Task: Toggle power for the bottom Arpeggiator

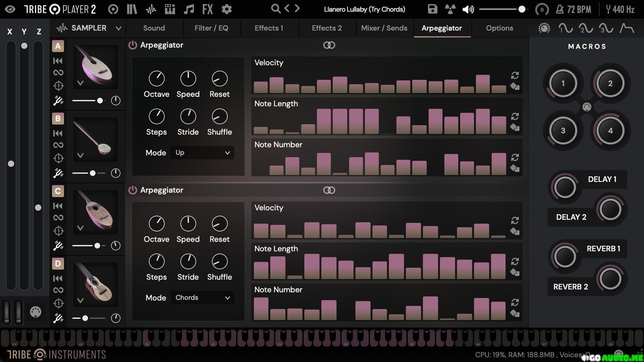Action: 133,190
